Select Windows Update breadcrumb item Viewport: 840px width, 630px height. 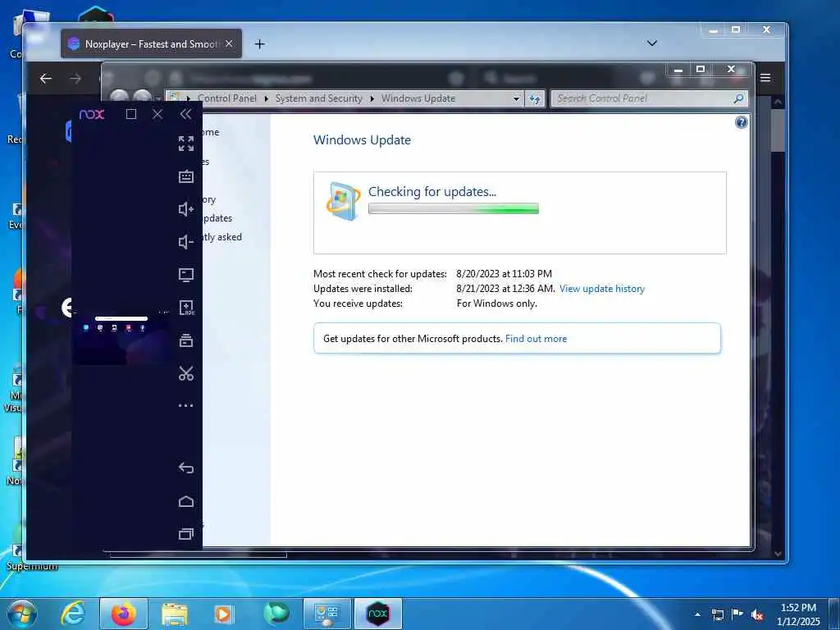coord(418,98)
